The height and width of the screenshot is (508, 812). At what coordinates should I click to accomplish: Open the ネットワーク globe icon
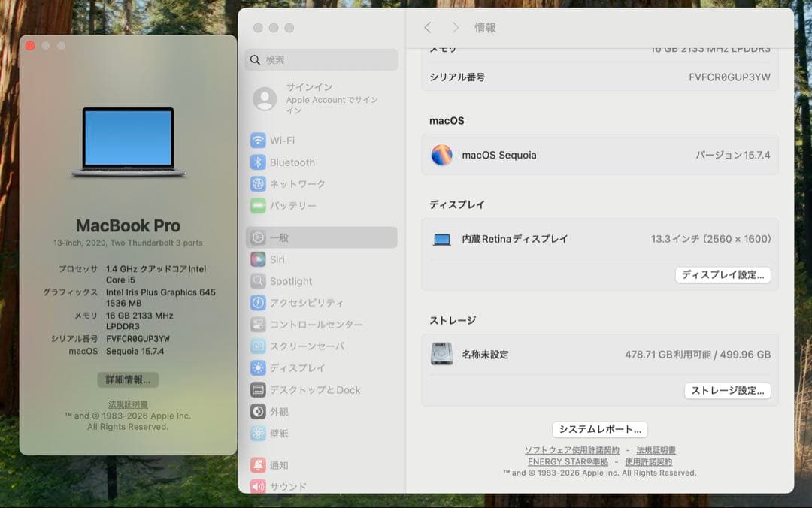click(258, 184)
